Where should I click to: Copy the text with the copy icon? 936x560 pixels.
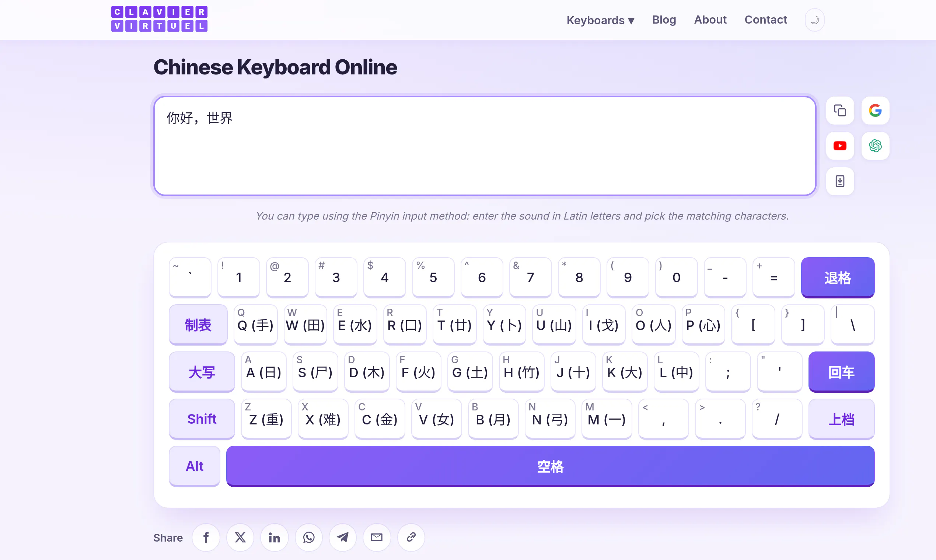click(x=840, y=111)
